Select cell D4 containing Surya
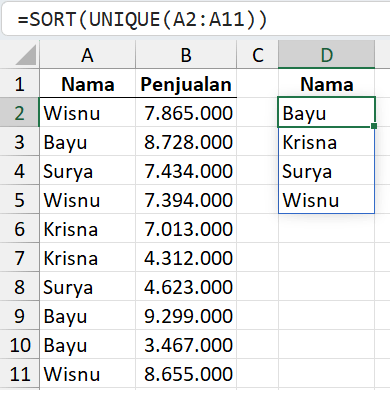Image resolution: width=390 pixels, height=393 pixels. [x=326, y=170]
